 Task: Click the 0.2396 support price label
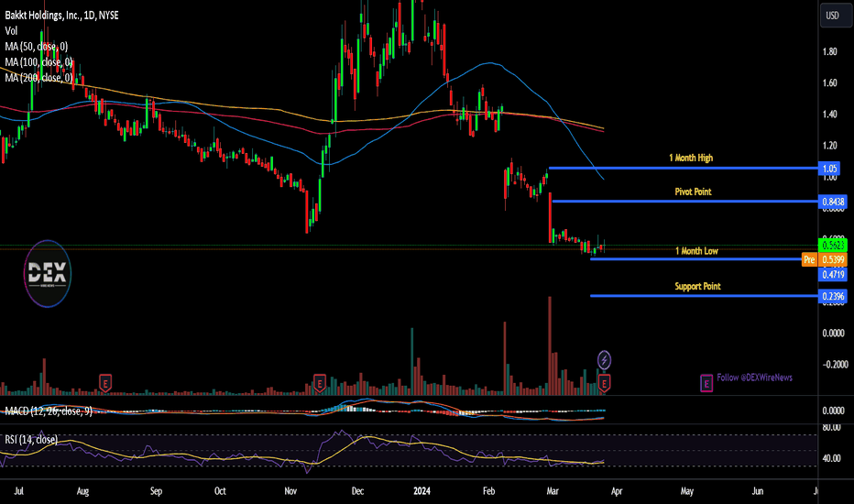pyautogui.click(x=833, y=296)
